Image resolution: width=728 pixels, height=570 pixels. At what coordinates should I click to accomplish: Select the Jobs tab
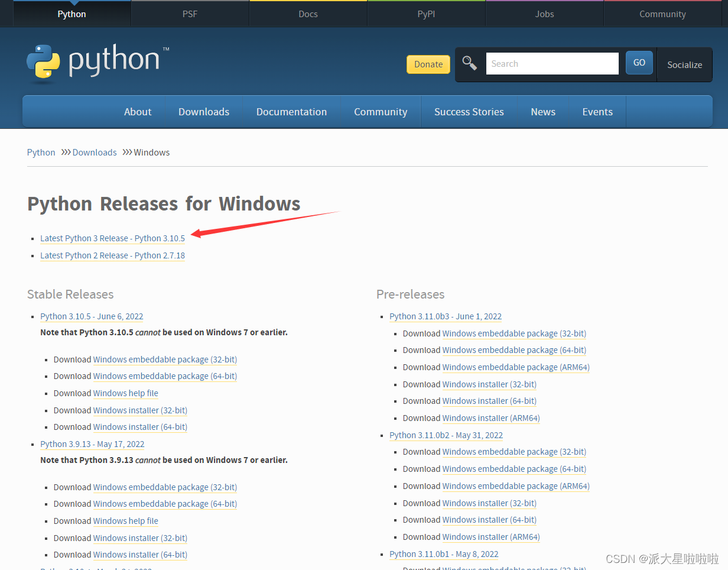pyautogui.click(x=545, y=14)
